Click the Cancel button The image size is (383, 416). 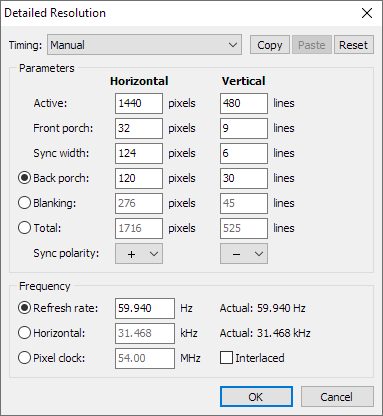point(337,397)
